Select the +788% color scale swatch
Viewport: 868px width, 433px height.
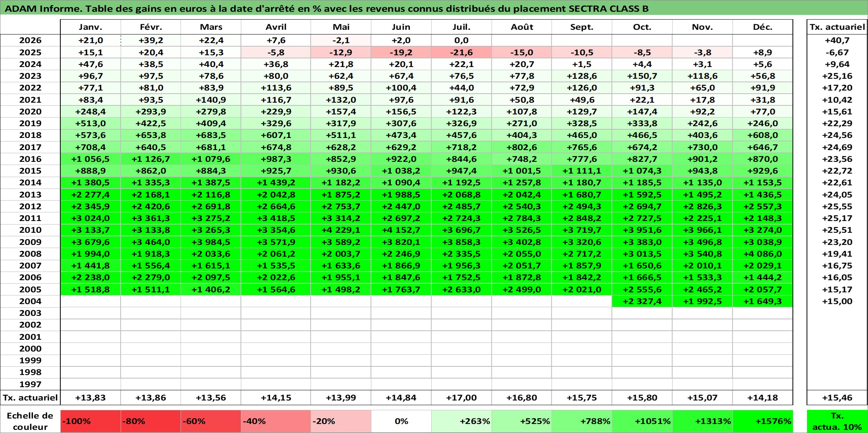point(582,421)
